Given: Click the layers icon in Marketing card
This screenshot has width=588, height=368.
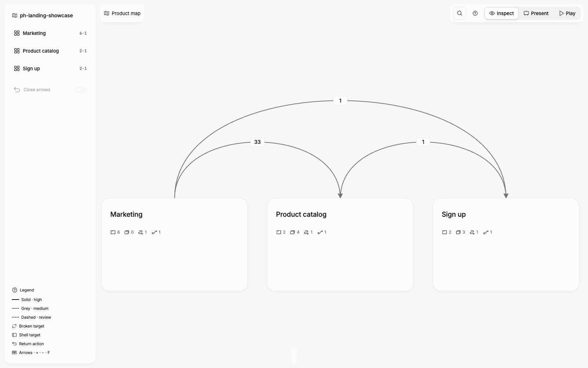Looking at the screenshot, I should [x=127, y=232].
